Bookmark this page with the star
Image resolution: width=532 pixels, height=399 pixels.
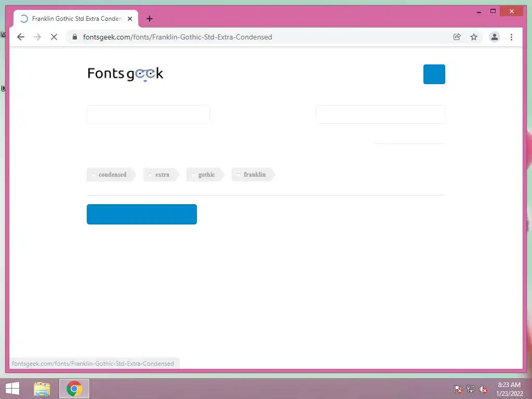(x=474, y=37)
